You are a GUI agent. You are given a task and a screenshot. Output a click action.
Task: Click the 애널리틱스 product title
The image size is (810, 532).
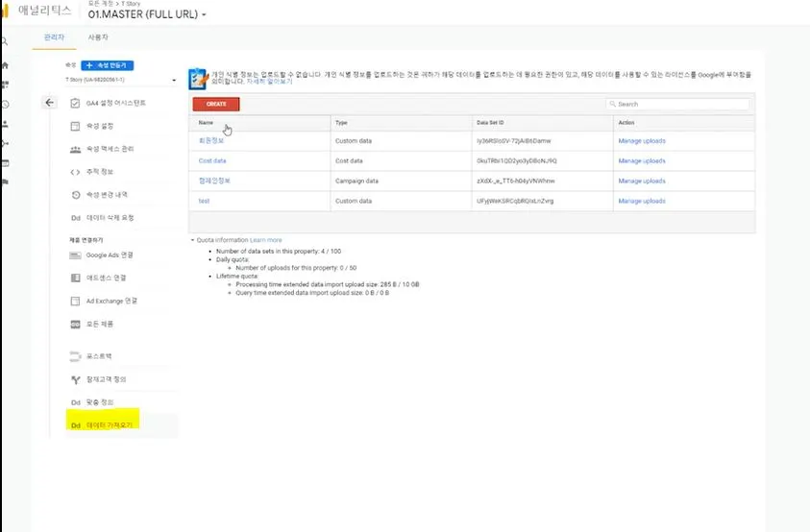44,11
